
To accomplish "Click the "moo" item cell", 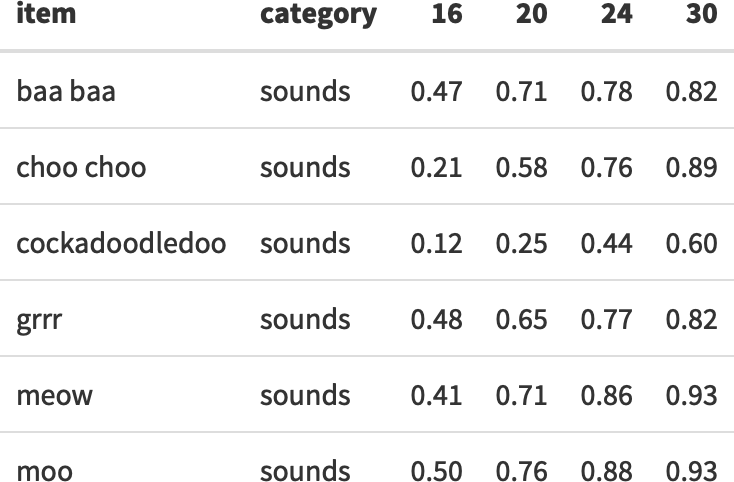I will [44, 470].
